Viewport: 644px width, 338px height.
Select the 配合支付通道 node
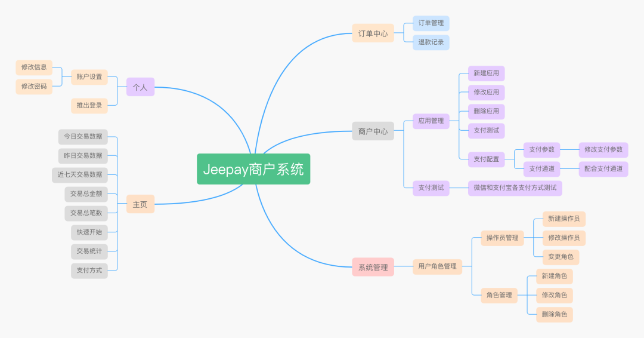[x=603, y=169]
